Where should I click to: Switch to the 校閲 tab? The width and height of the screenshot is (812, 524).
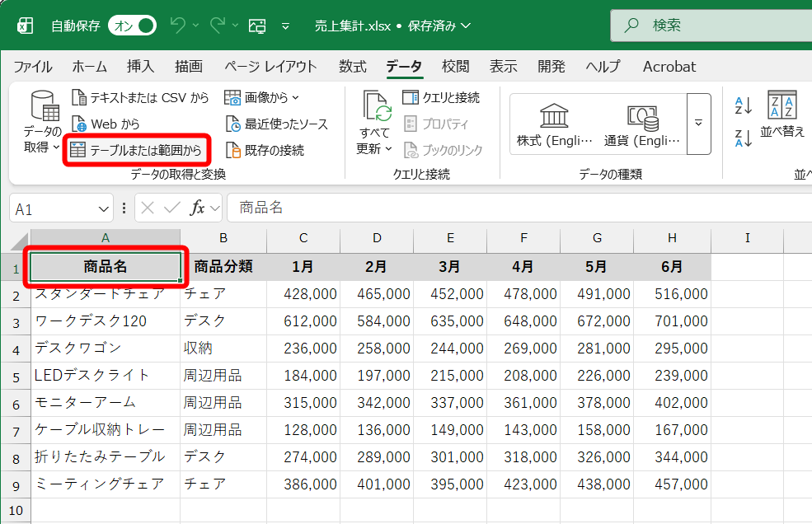click(x=455, y=66)
